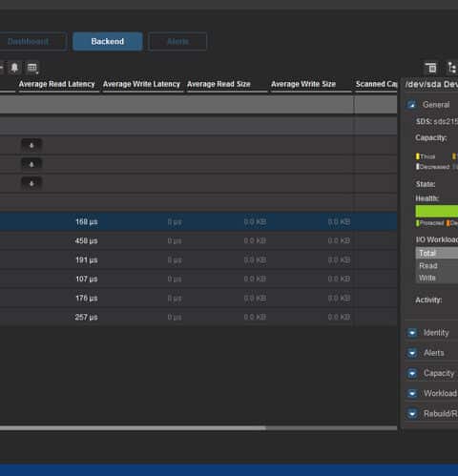Click the second row bell button
The width and height of the screenshot is (458, 476).
click(31, 164)
